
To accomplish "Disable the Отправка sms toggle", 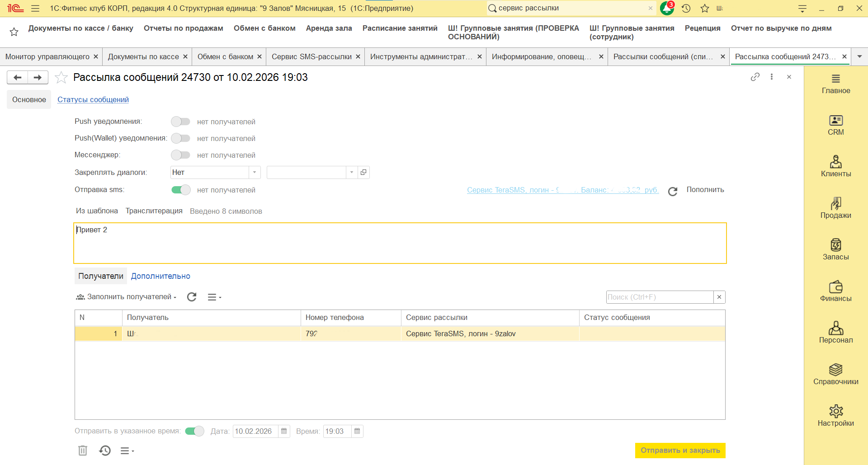I will click(181, 190).
